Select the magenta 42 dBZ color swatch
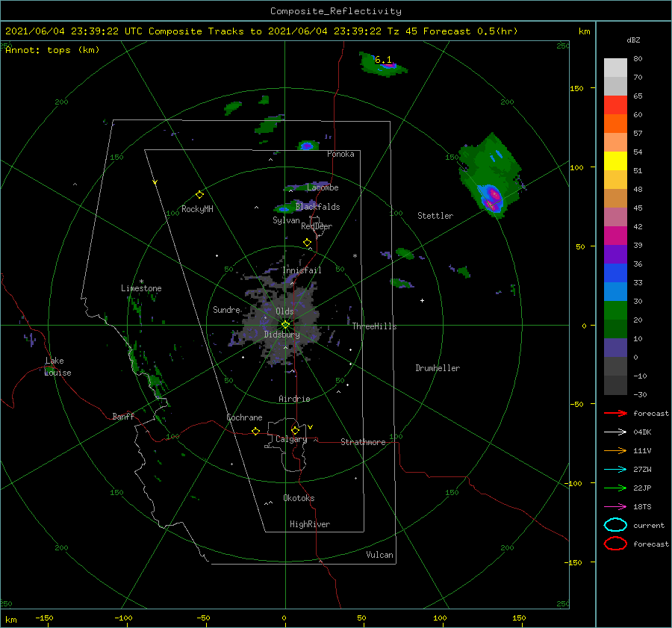Image resolution: width=672 pixels, height=628 pixels. tap(615, 235)
